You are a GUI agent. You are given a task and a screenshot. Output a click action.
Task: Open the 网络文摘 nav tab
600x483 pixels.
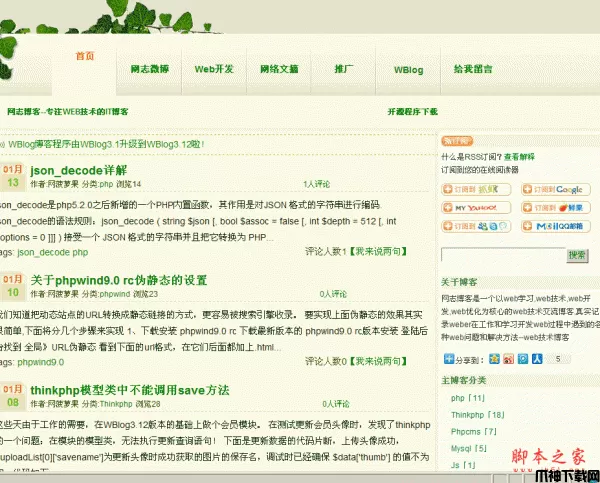(x=279, y=69)
